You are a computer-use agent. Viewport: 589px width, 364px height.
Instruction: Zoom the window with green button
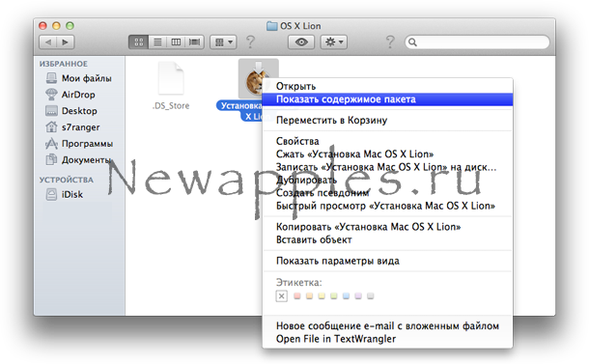(70, 25)
